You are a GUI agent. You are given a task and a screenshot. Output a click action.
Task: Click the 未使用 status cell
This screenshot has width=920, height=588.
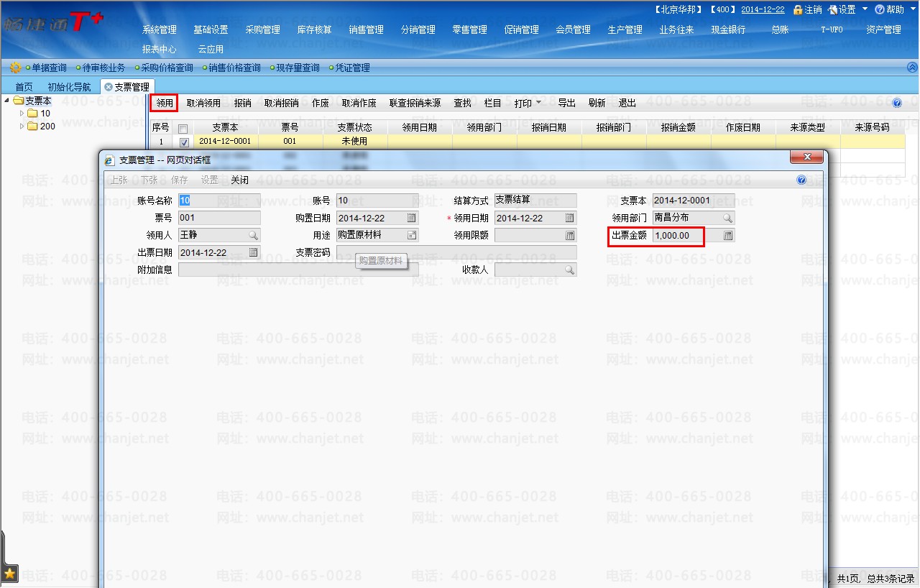point(355,142)
